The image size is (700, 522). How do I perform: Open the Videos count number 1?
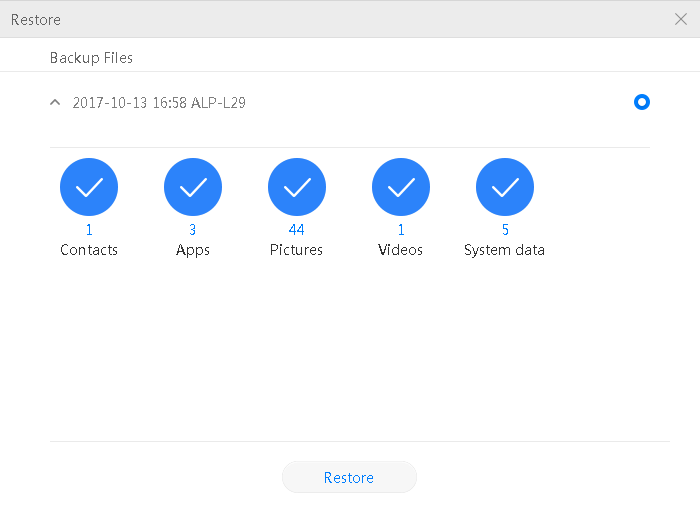pos(401,230)
